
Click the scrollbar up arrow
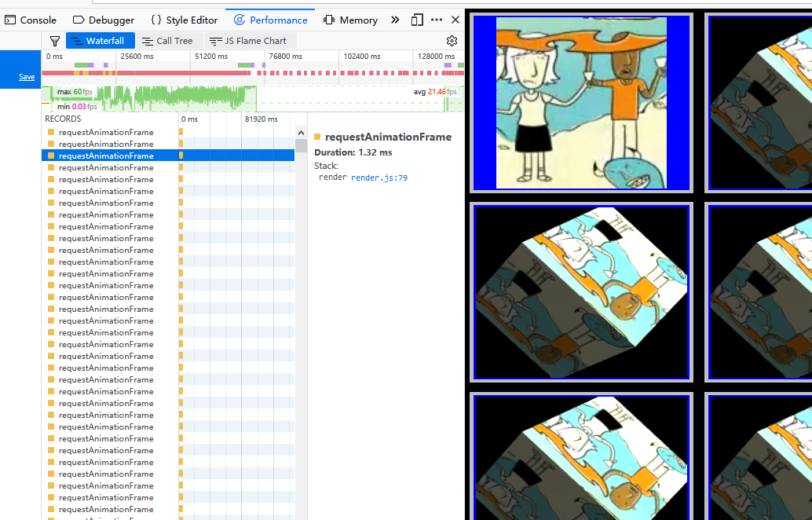coord(301,131)
